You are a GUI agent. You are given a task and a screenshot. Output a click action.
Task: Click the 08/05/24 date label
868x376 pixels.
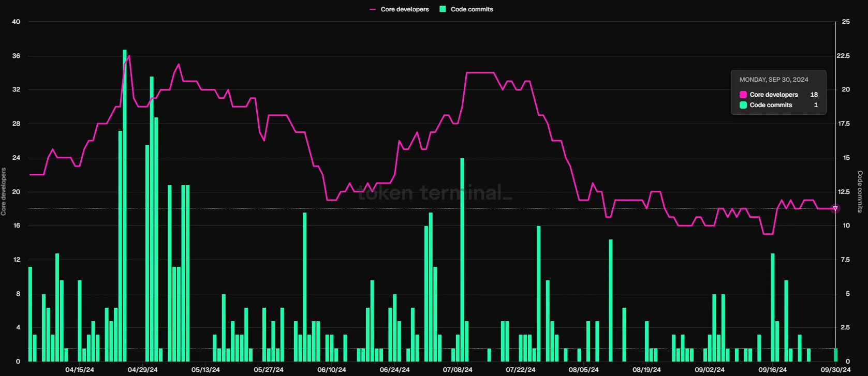pos(583,370)
